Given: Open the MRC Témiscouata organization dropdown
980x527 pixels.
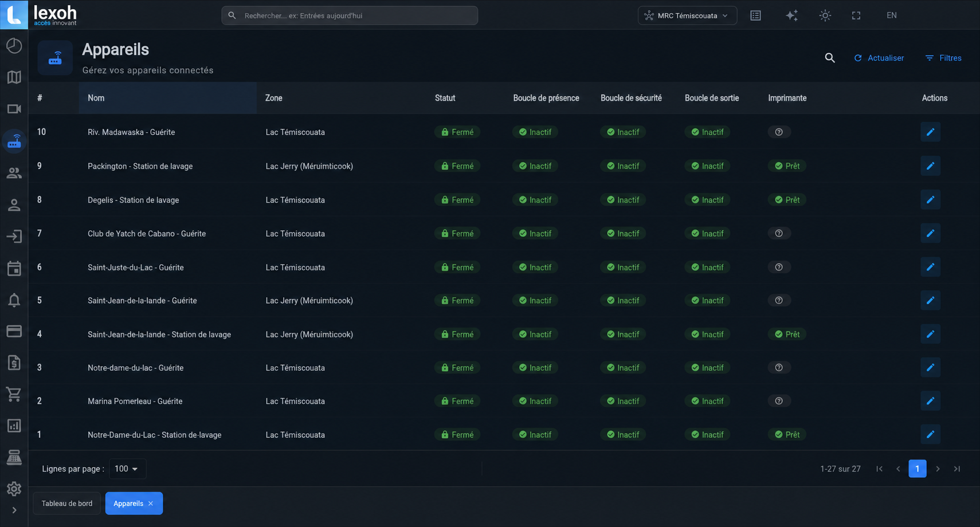Looking at the screenshot, I should coord(687,15).
